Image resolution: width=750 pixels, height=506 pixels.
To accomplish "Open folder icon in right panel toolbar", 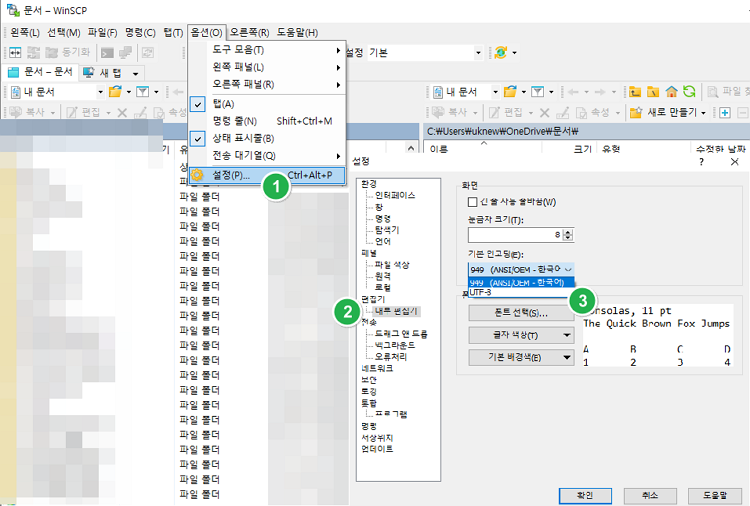I will pos(510,91).
